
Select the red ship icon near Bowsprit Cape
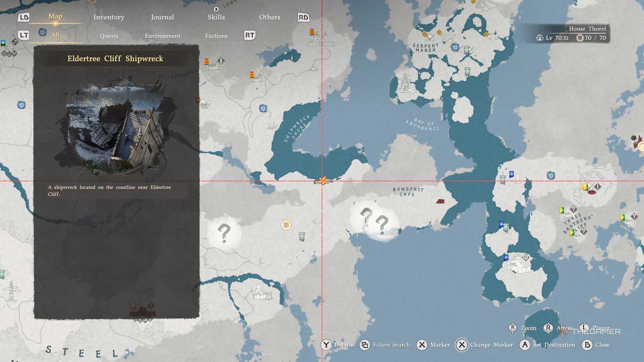point(440,201)
